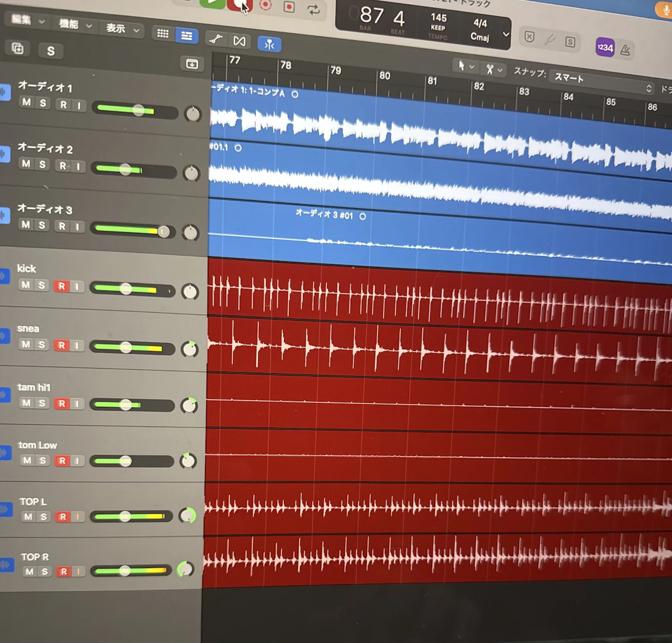
Task: Open the scissors tool dropdown
Action: click(494, 70)
